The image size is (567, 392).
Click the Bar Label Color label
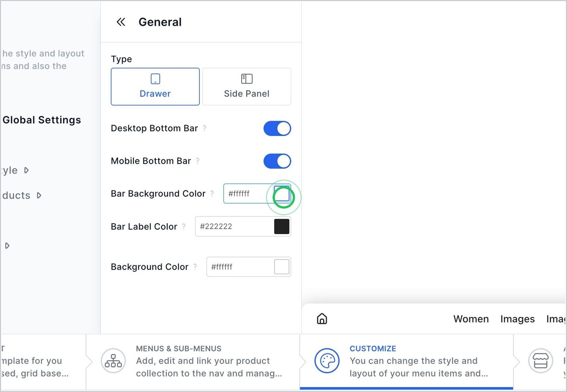[x=144, y=226]
